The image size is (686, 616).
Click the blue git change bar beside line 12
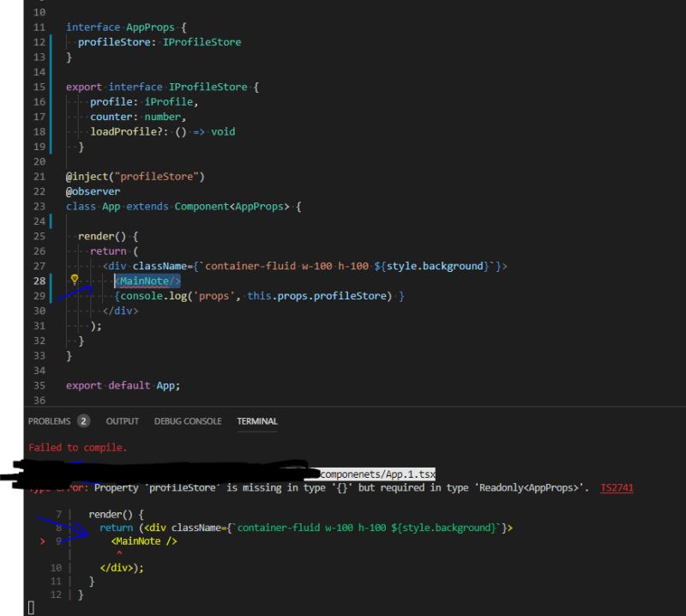point(51,42)
